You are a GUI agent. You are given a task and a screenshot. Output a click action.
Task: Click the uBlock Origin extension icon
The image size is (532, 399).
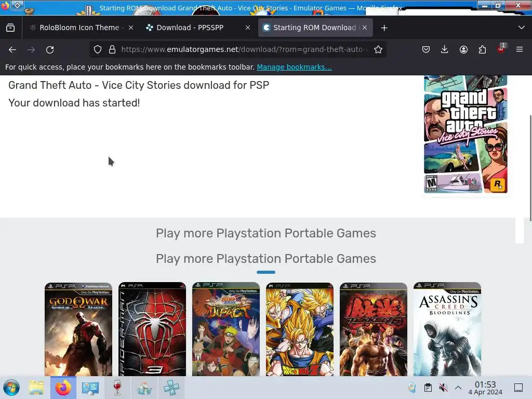coord(501,49)
